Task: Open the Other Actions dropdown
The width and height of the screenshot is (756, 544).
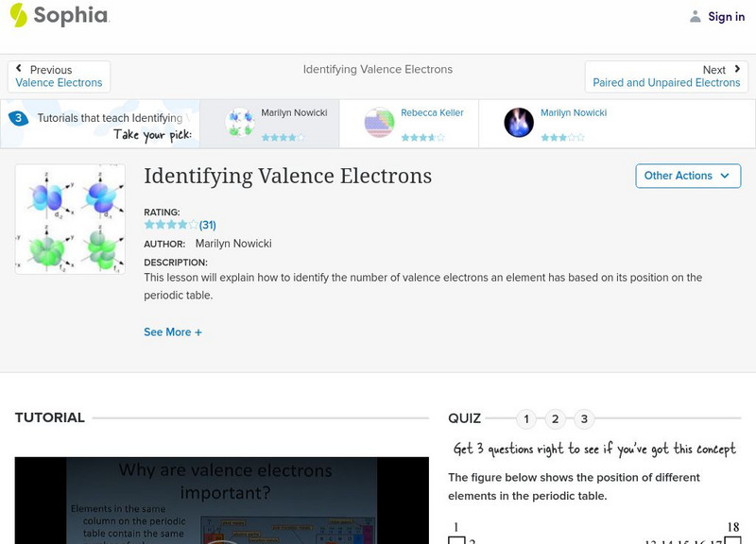Action: pos(688,176)
